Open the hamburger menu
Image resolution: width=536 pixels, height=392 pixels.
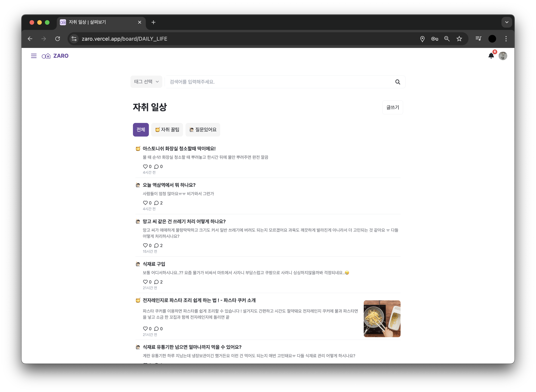[34, 56]
